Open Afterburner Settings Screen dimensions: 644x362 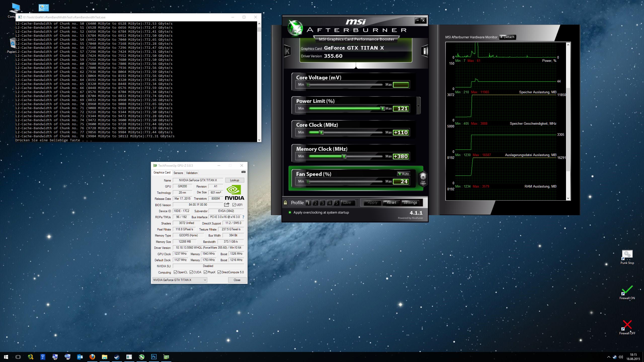410,203
